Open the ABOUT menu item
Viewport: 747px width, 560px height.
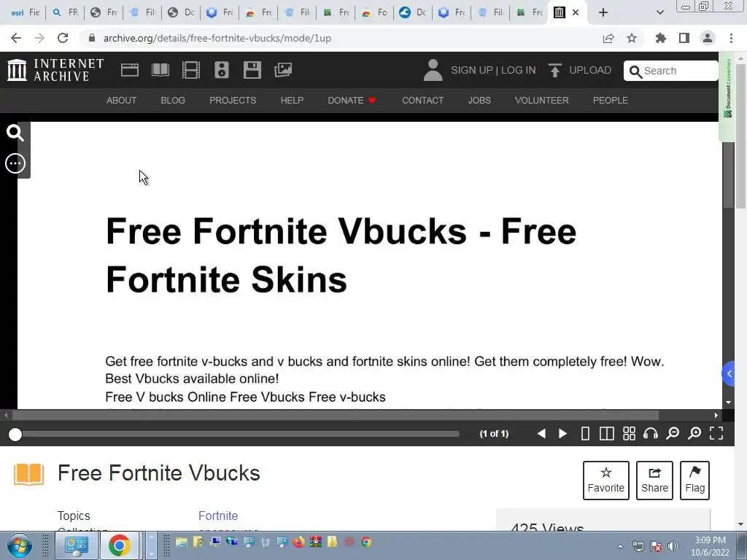pos(121,101)
